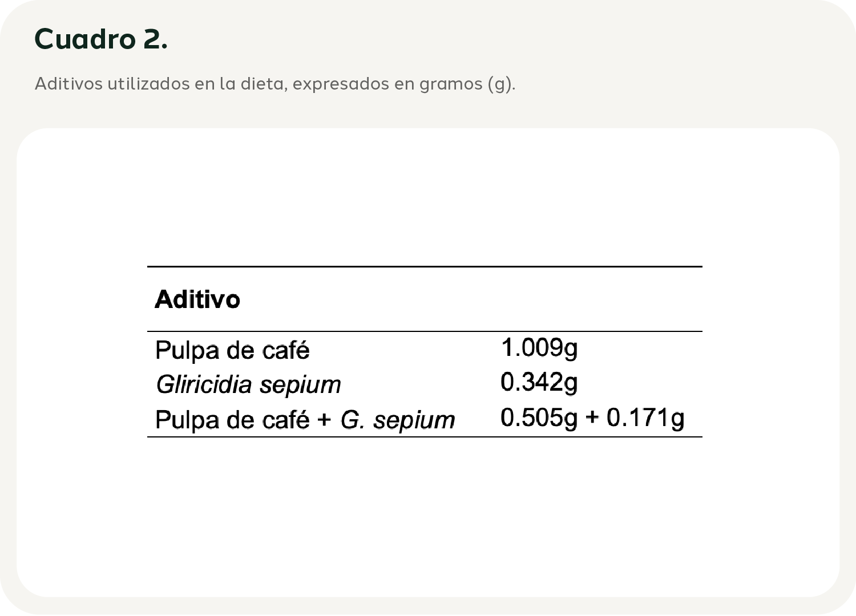The height and width of the screenshot is (616, 856).
Task: Click the rule beneath the "Aditivo" header
Action: click(x=425, y=331)
